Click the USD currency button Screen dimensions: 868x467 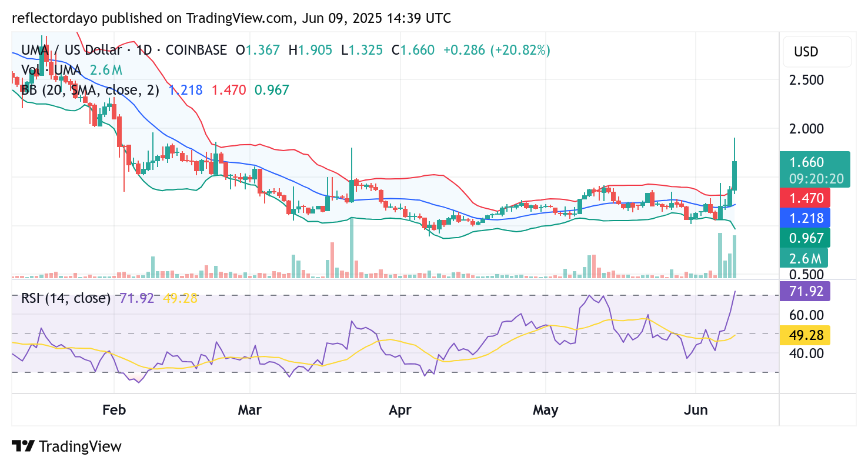(x=817, y=52)
